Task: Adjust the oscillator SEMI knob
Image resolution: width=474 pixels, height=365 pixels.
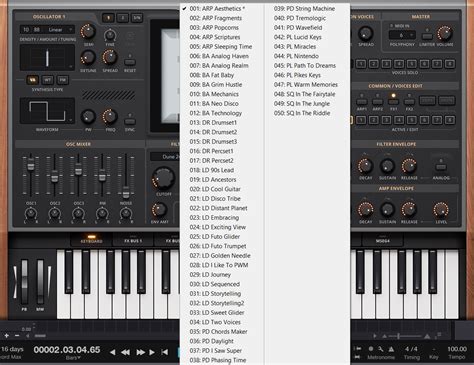Action: (88, 32)
